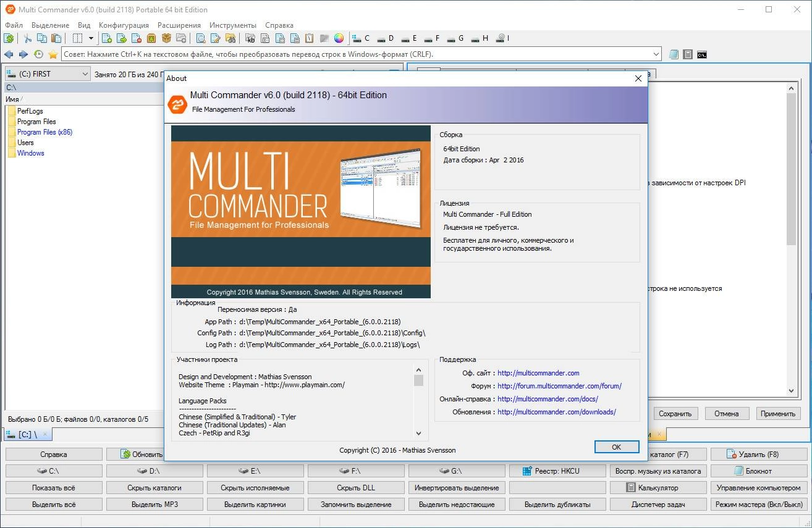The image size is (812, 528).
Task: Click the Скрыть DLL button
Action: 356,488
